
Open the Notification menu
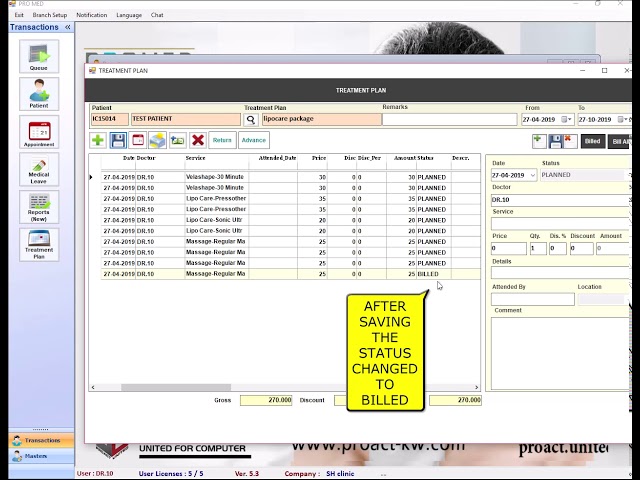click(91, 15)
